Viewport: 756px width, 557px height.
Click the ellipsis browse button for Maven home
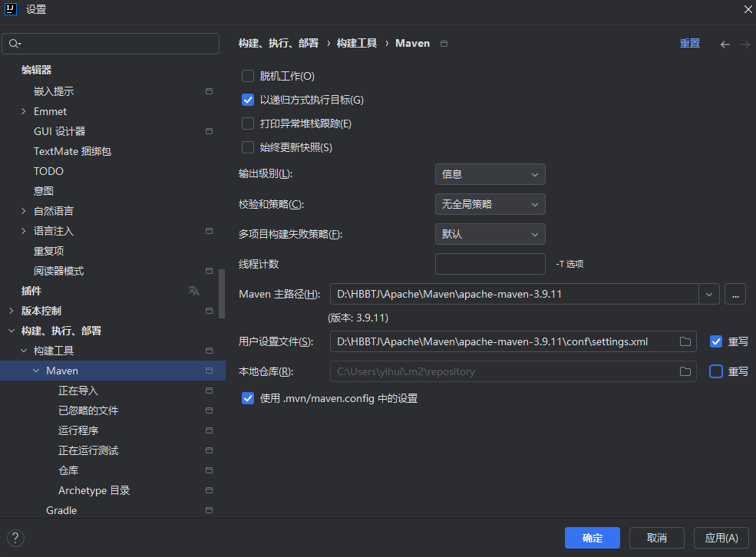pos(735,294)
